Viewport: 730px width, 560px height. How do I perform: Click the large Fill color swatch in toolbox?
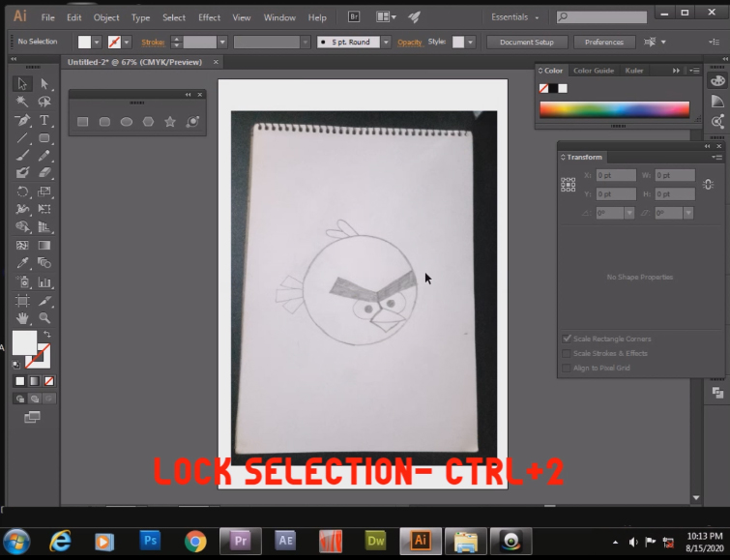pyautogui.click(x=24, y=343)
